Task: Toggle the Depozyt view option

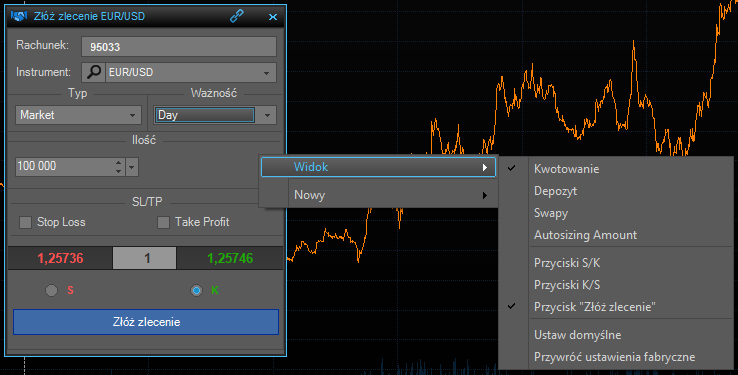Action: [x=616, y=191]
